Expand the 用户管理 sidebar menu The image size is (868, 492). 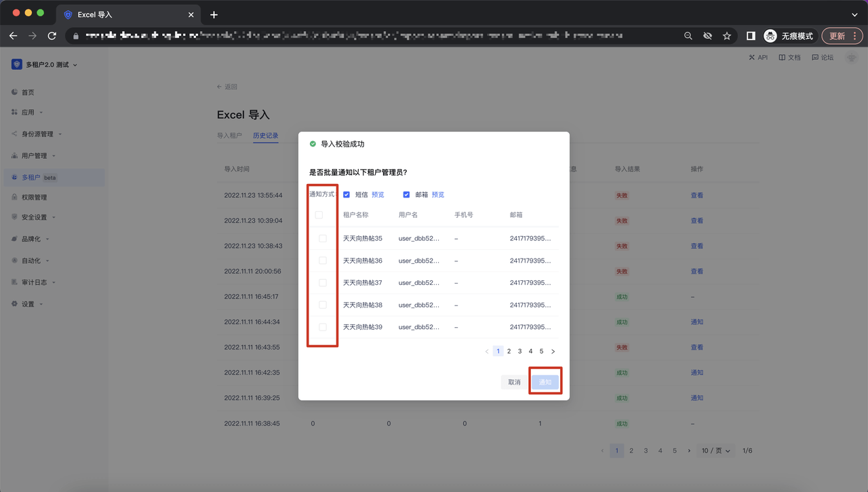[35, 155]
